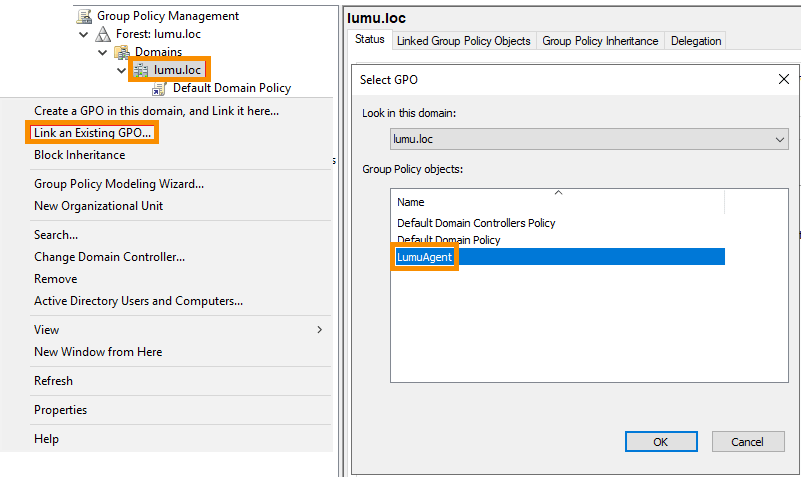This screenshot has width=805, height=478.
Task: Click the Forest: lumu.loc triangle icon
Action: click(x=103, y=34)
